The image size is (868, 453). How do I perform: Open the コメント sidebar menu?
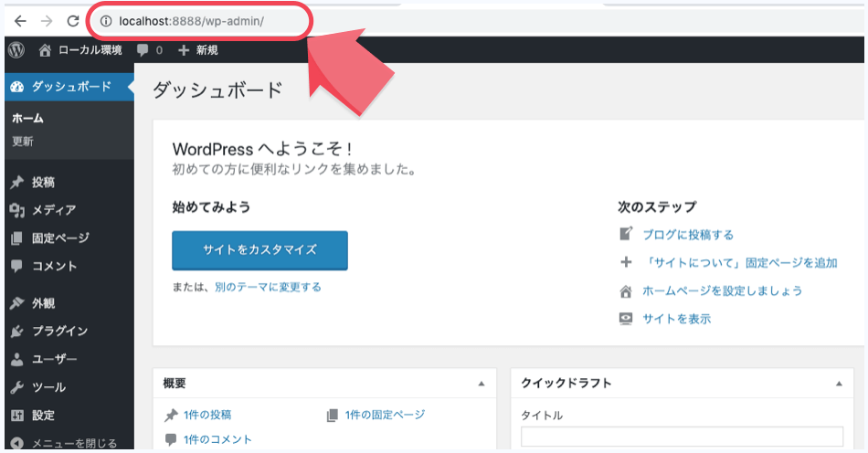tap(54, 266)
